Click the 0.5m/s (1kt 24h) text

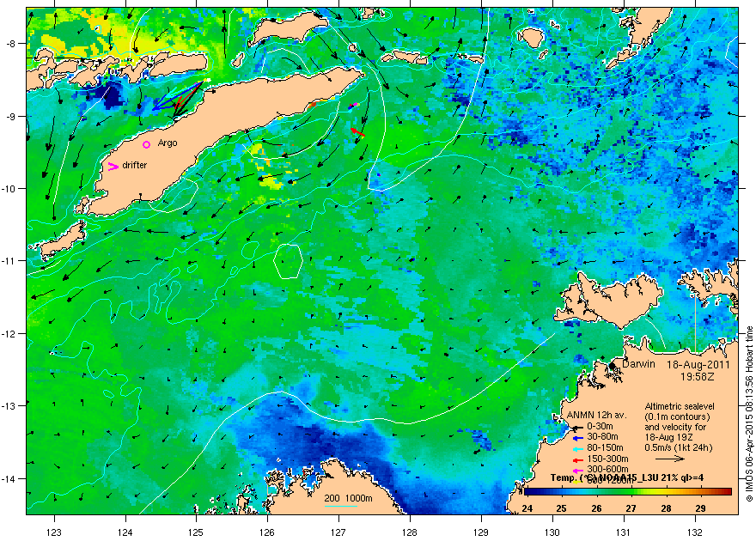[679, 447]
